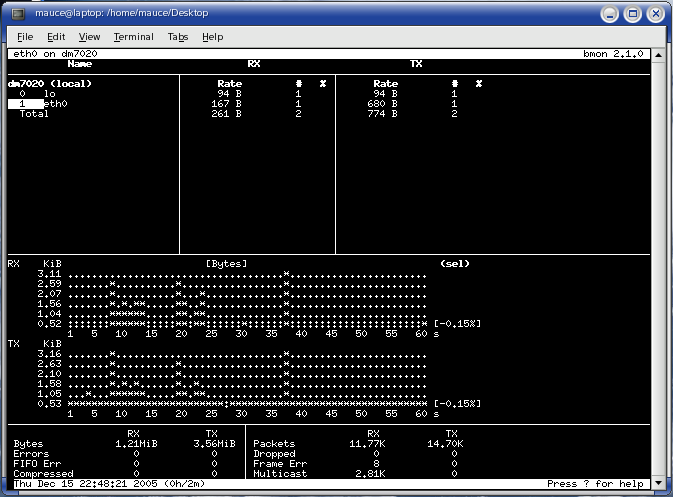Click RX Packets value '11.77K'
Image resolution: width=673 pixels, height=497 pixels.
point(367,444)
